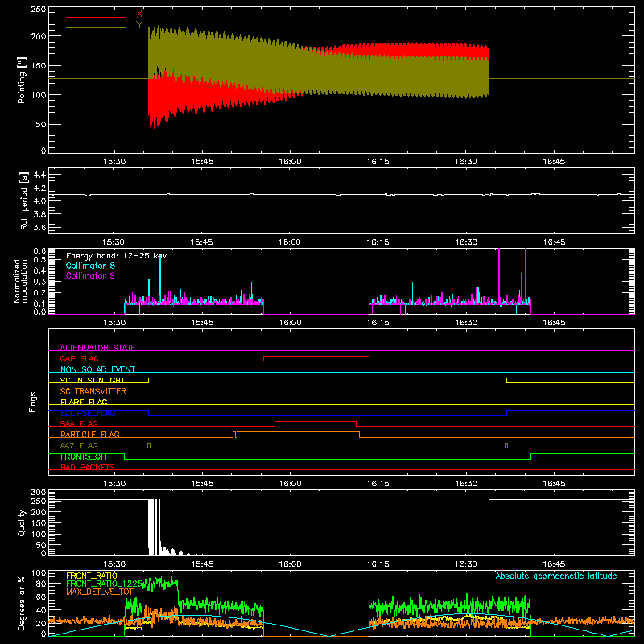Click the 'Degrees or %' axis title
The image size is (644, 644).
[x=22, y=603]
